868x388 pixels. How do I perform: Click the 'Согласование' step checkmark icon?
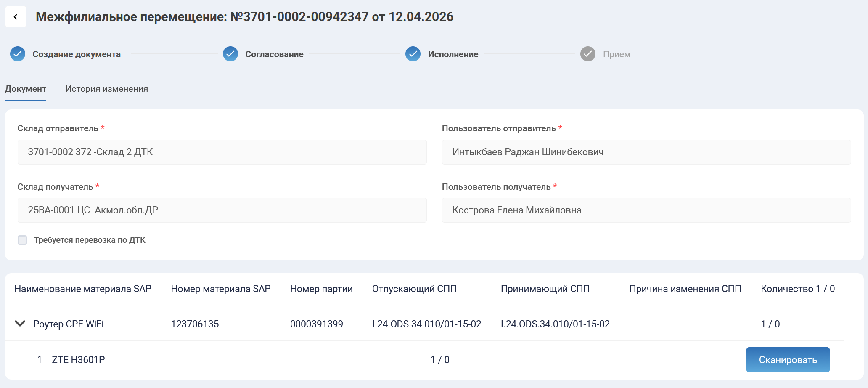[230, 54]
